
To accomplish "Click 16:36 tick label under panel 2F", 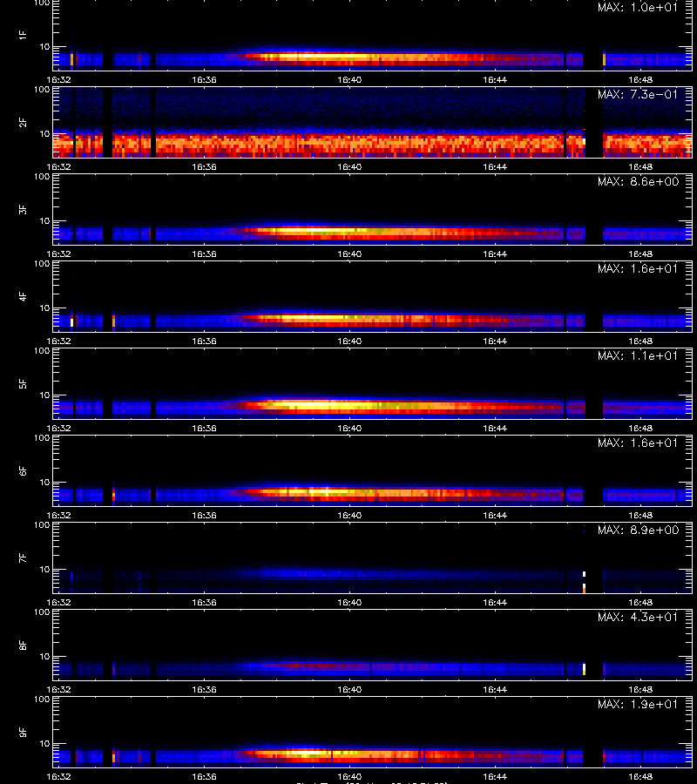I will point(204,167).
